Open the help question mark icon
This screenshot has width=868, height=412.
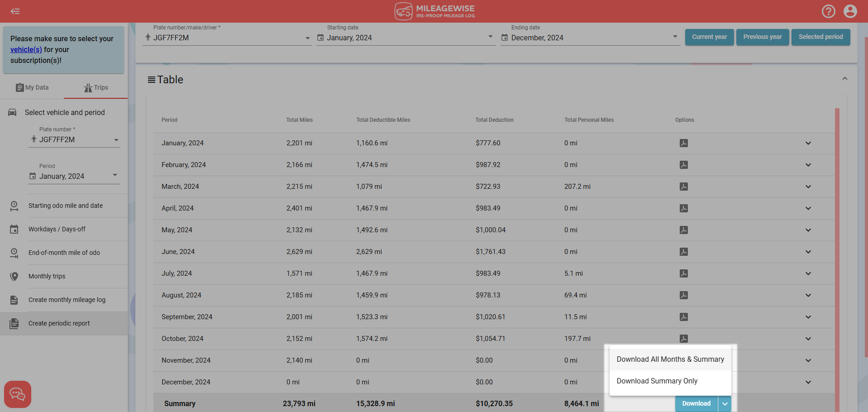click(x=828, y=11)
